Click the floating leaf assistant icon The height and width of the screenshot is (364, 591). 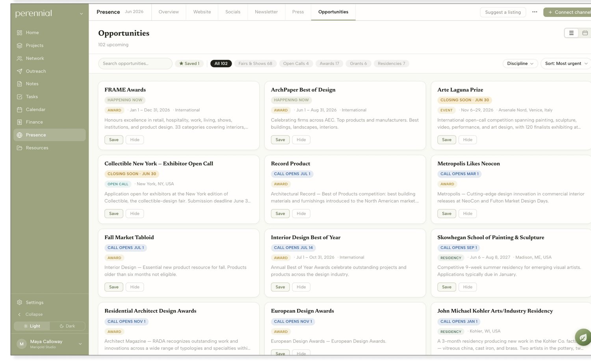583,338
